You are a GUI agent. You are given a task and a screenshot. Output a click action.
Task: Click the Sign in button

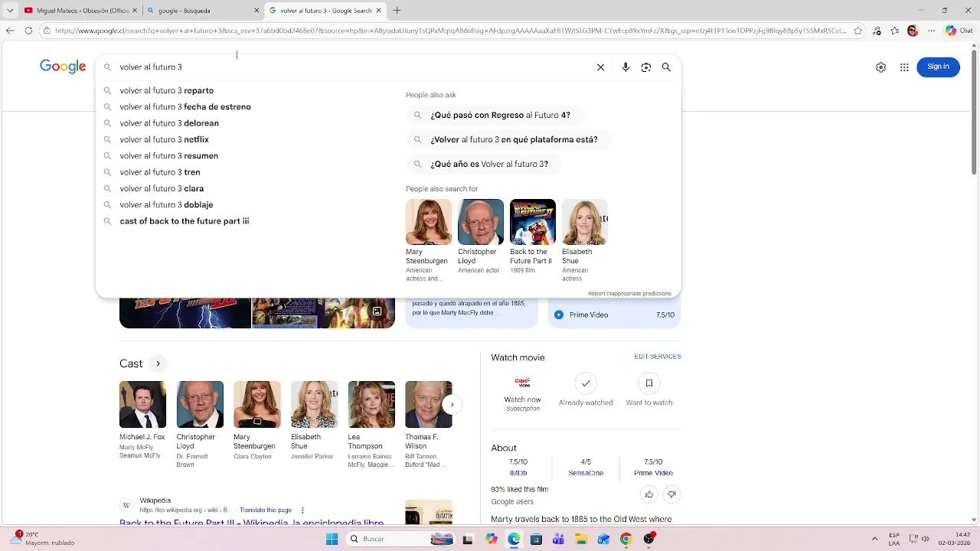click(x=938, y=67)
